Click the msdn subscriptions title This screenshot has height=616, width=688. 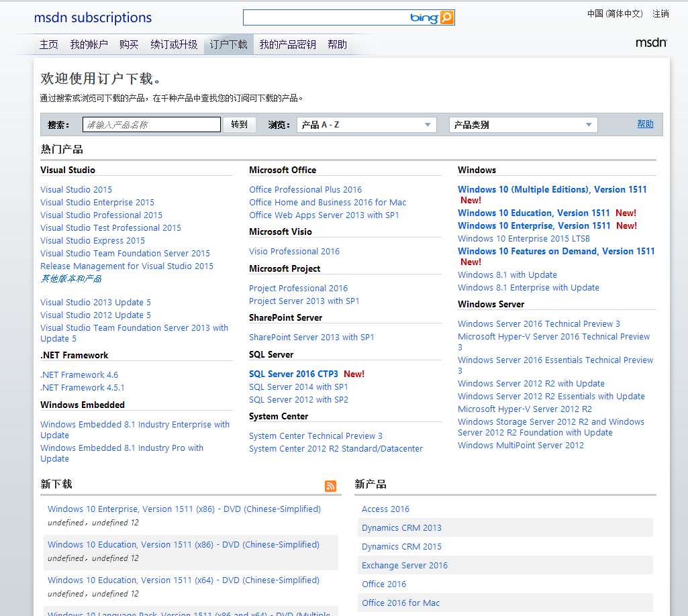(93, 17)
